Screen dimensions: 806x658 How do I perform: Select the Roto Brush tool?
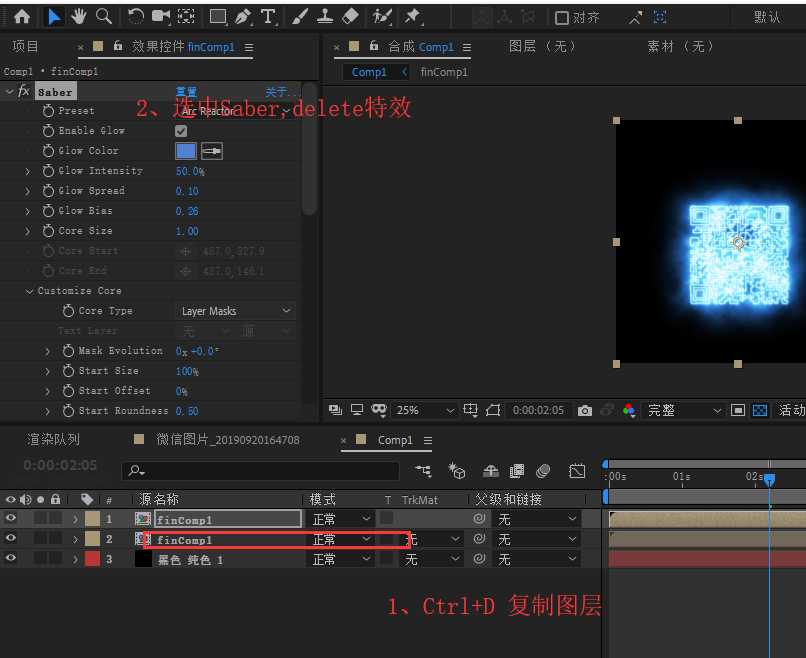click(x=382, y=17)
